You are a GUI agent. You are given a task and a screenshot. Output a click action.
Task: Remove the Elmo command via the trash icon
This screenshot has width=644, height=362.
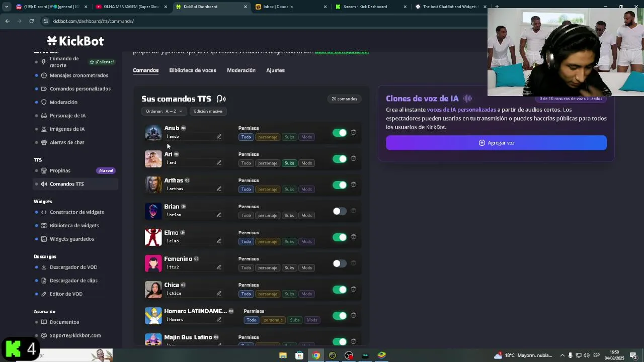[353, 237]
